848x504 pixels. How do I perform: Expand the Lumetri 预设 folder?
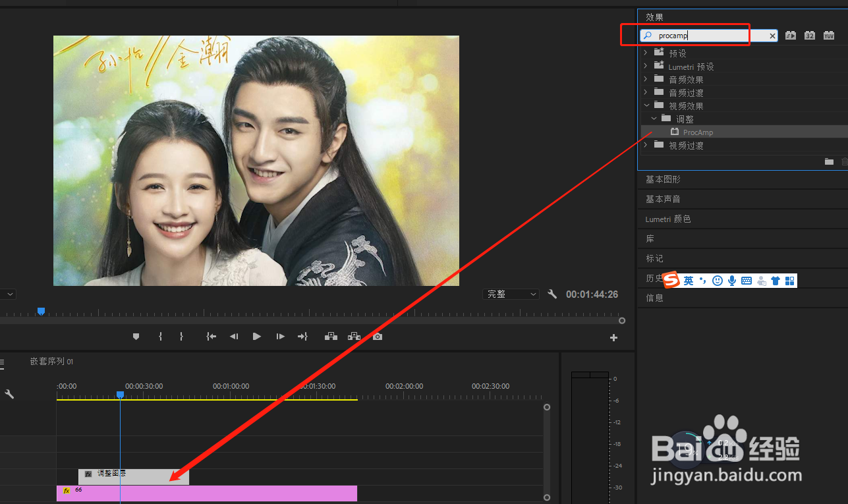pos(646,66)
